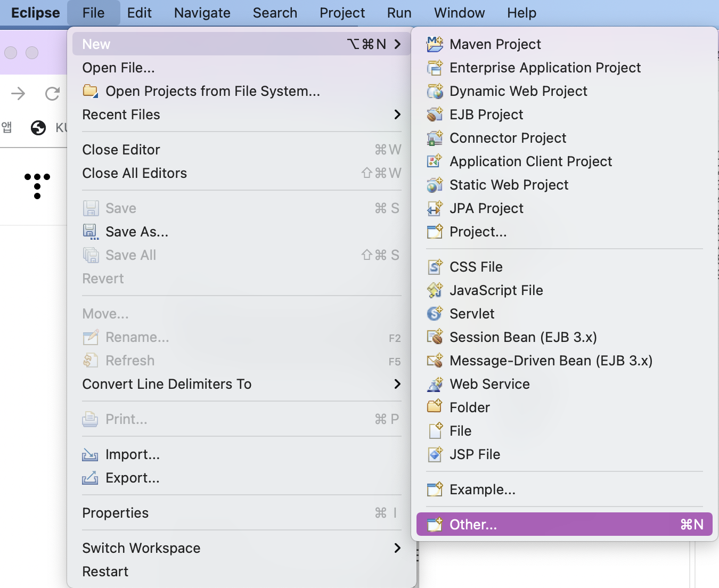Screen dimensions: 719x588
Task: Click the Open Projects folder icon
Action: (91, 91)
